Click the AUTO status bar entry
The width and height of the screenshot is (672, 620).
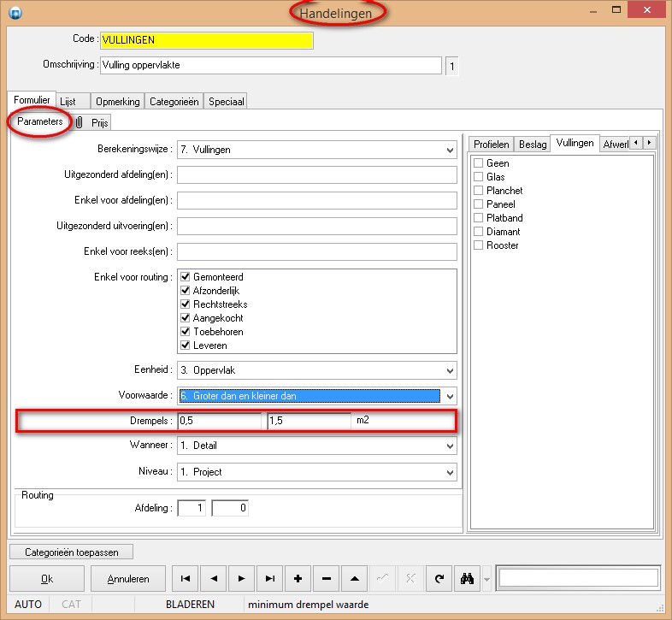pyautogui.click(x=28, y=605)
